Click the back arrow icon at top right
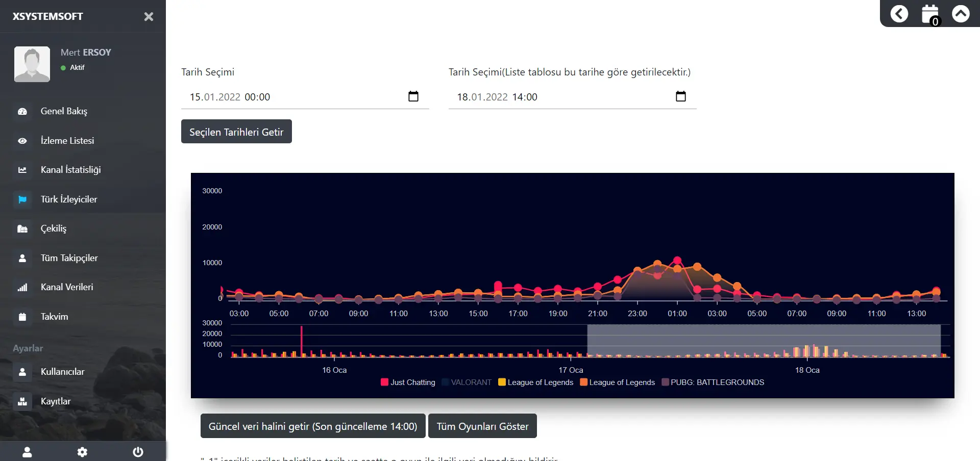This screenshot has height=461, width=980. [x=899, y=14]
